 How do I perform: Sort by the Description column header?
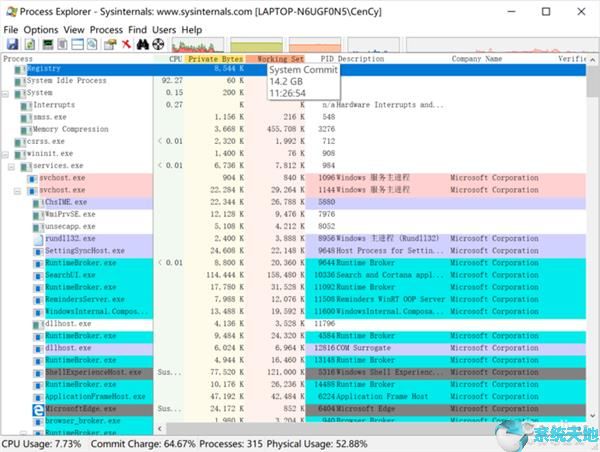click(x=392, y=59)
